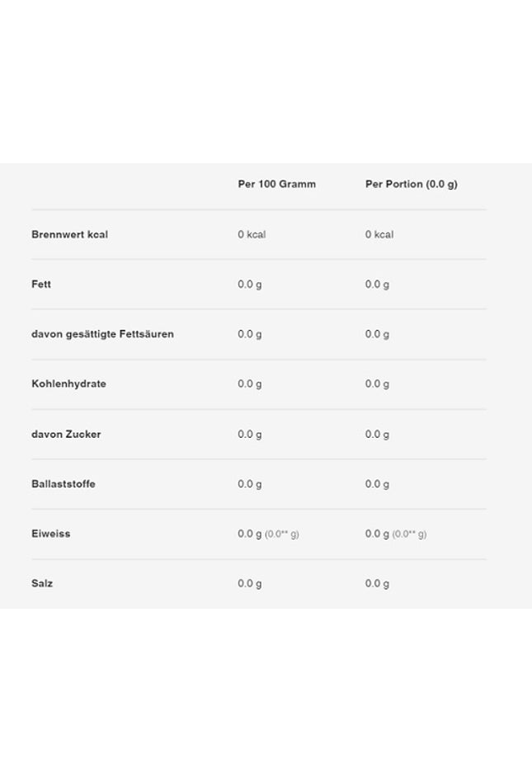The image size is (532, 772).
Task: Click the Kohlenhydrate row label
Action: pos(68,384)
